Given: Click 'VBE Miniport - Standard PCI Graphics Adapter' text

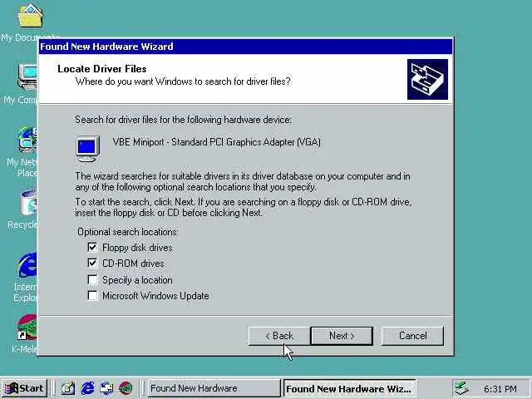Looking at the screenshot, I should tap(216, 142).
